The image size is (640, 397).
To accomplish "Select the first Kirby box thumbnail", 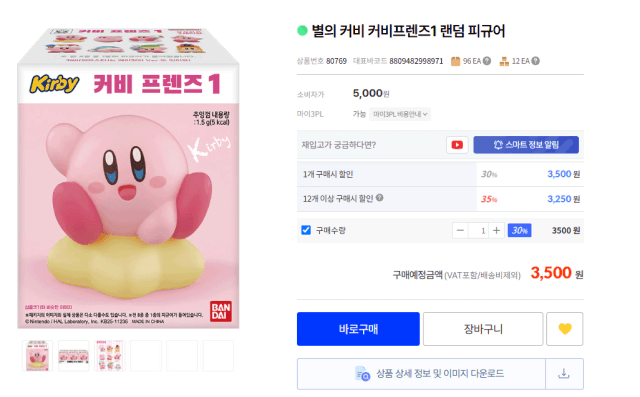I will click(x=37, y=356).
